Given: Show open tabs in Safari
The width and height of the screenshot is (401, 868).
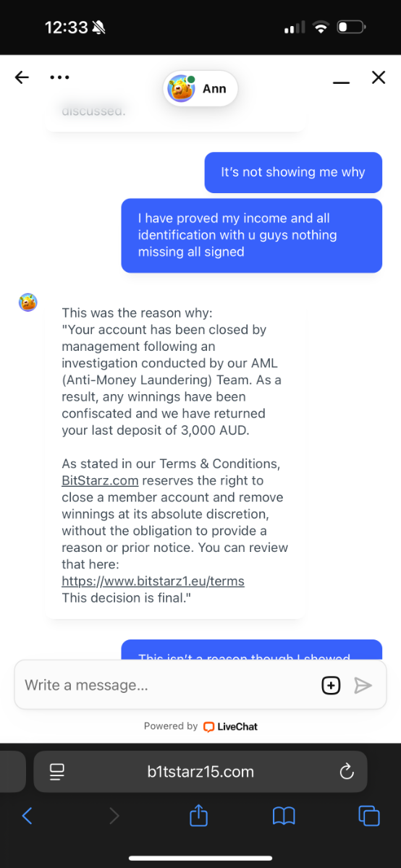Looking at the screenshot, I should [x=369, y=816].
